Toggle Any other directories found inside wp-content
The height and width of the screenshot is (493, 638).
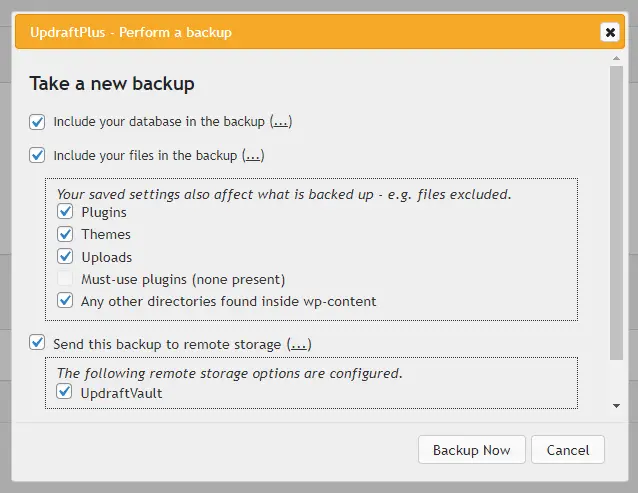[x=66, y=300]
